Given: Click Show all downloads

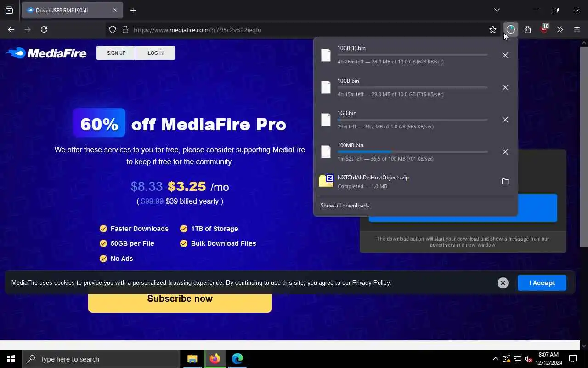Looking at the screenshot, I should 345,206.
